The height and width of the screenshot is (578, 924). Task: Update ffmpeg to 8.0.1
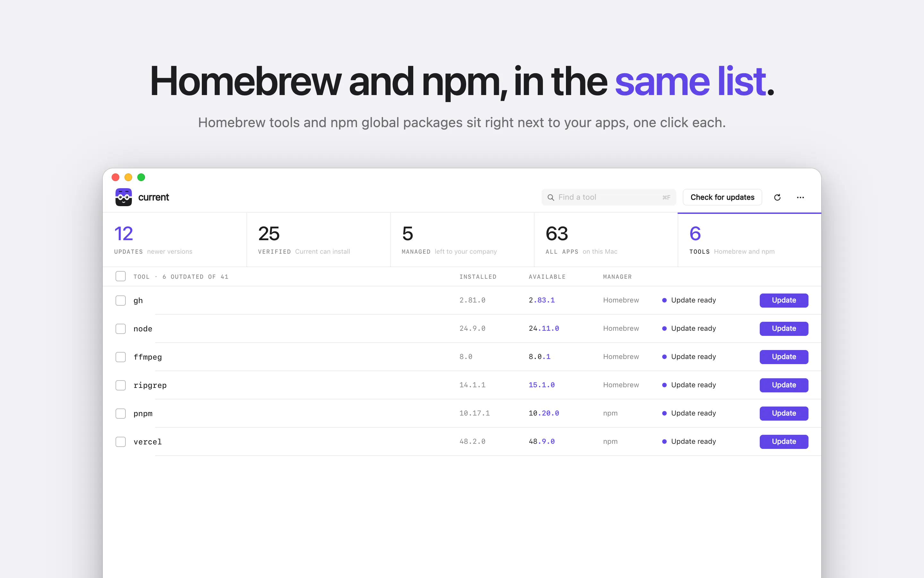(784, 357)
